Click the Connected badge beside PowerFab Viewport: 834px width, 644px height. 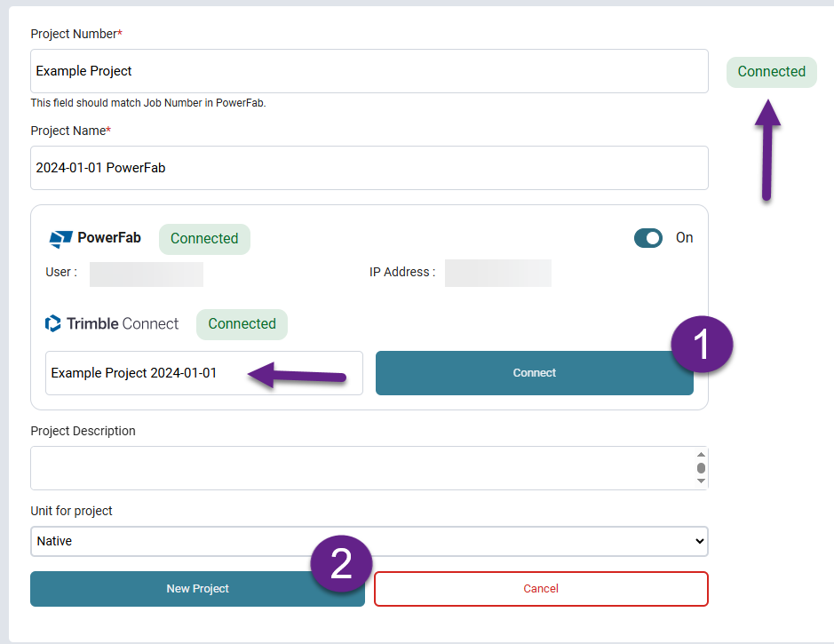coord(204,238)
